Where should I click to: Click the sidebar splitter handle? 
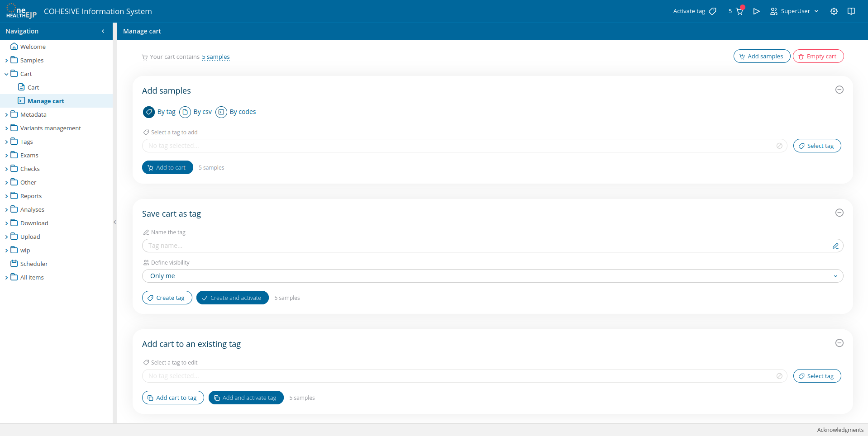tap(115, 222)
